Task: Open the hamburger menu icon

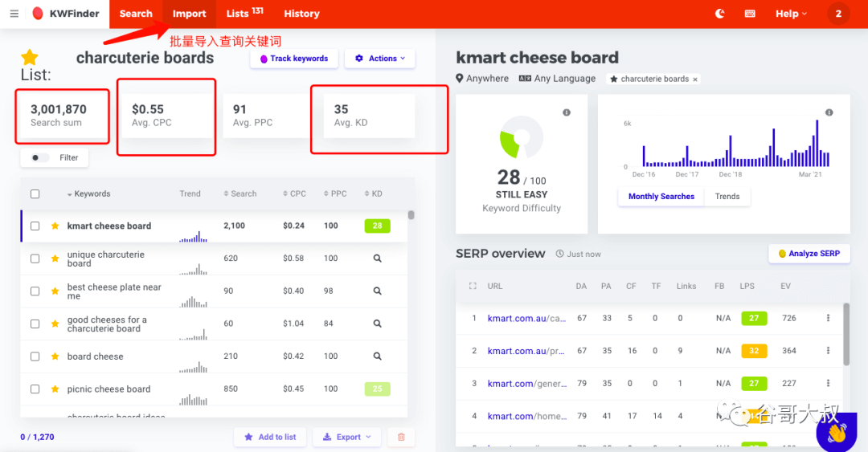Action: click(x=14, y=14)
